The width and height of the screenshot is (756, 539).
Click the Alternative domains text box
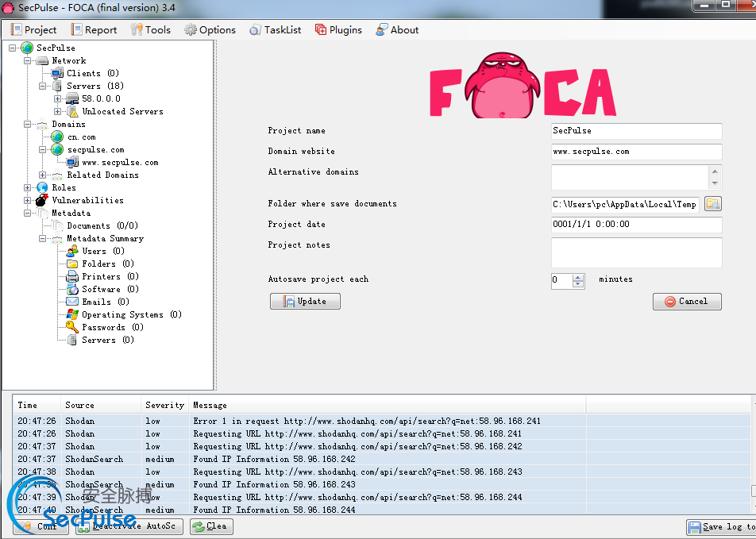(630, 177)
